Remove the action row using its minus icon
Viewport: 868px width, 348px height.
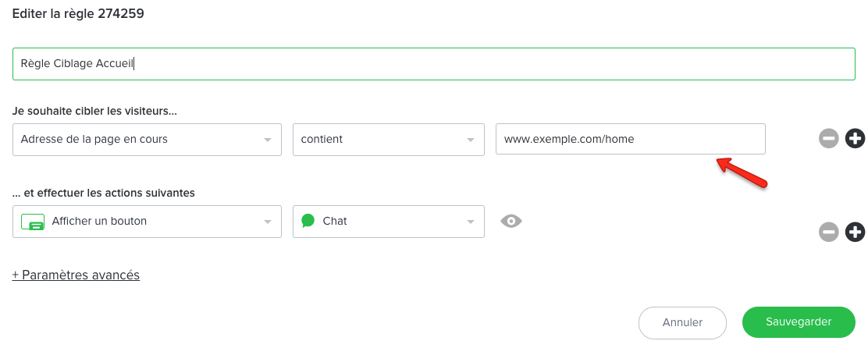click(829, 232)
